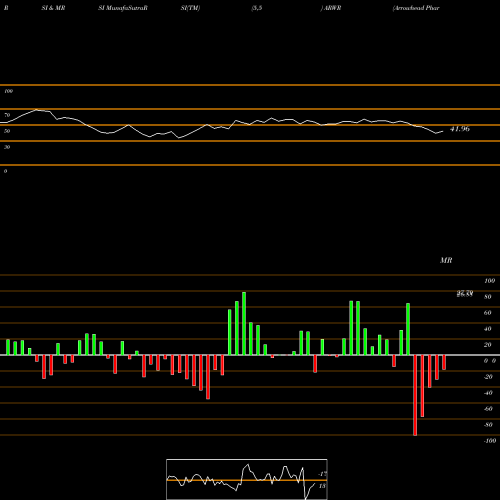Click the MR axis label -100
This screenshot has height=500, width=500.
point(490,441)
